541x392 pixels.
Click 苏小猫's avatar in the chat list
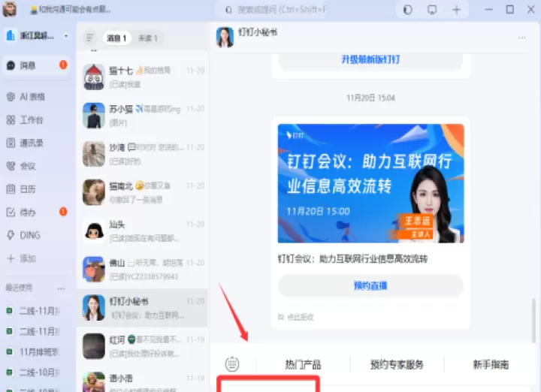tap(93, 115)
